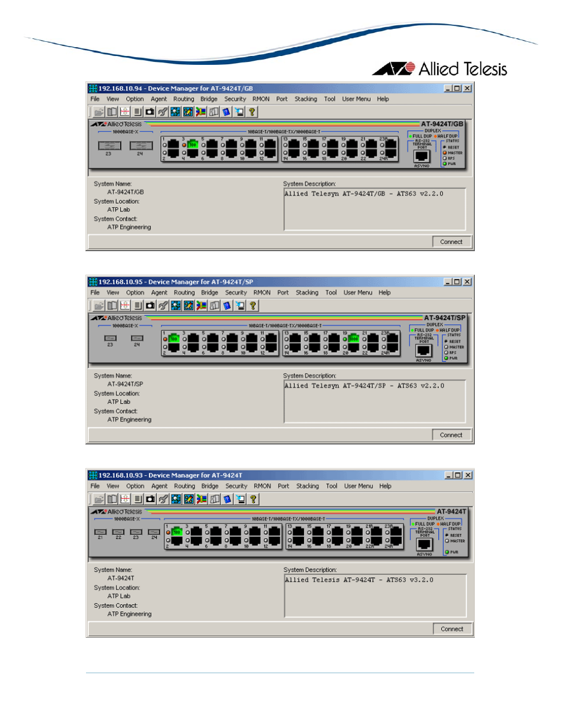Select green port 19 on AT-9424T/SP switch
The height and width of the screenshot is (728, 562).
pos(353,338)
